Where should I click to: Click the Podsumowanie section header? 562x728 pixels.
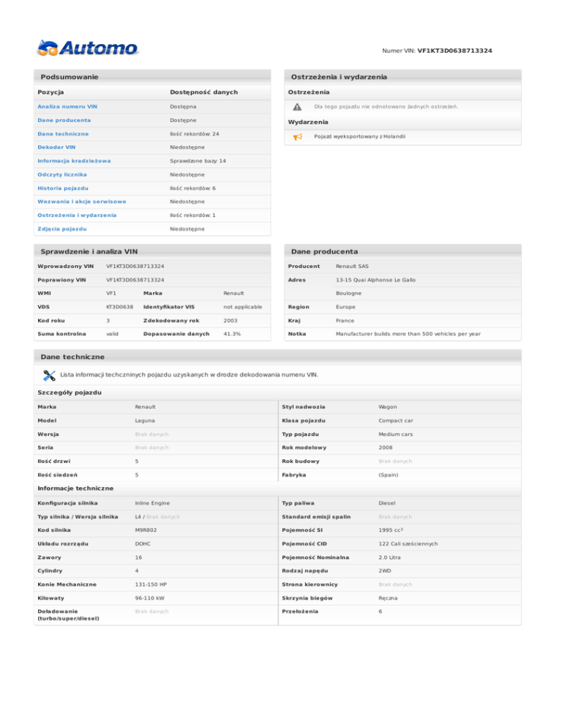(x=70, y=76)
